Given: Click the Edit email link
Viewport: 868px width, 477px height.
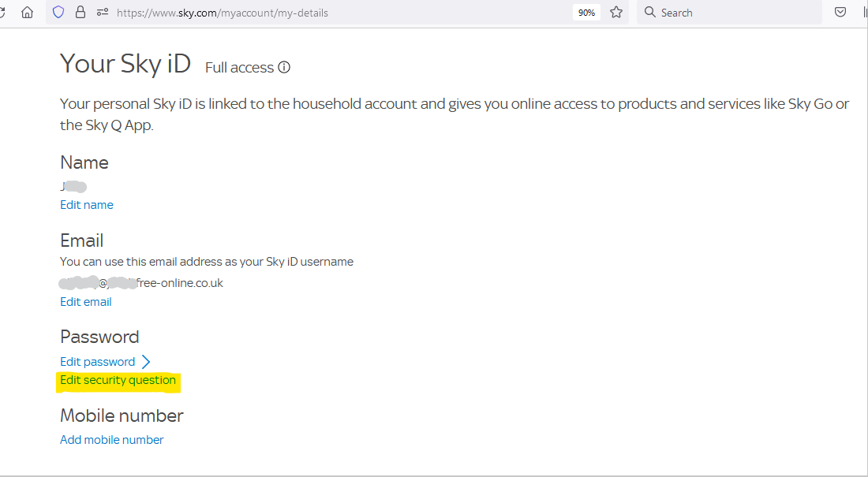Looking at the screenshot, I should tap(86, 302).
